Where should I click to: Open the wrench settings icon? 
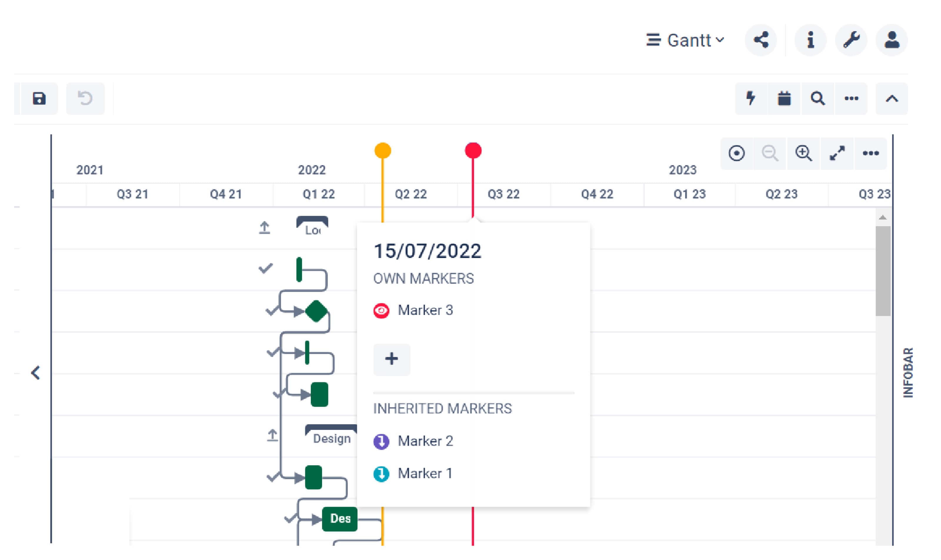coord(851,40)
